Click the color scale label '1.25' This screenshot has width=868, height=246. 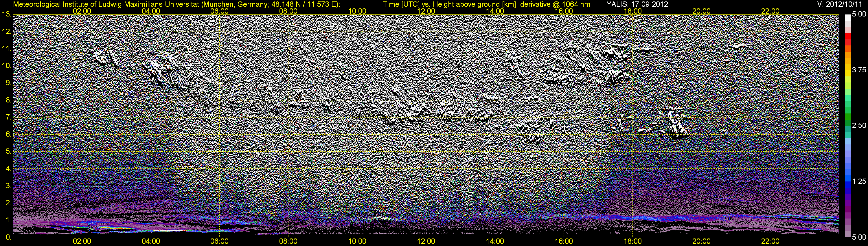click(x=859, y=181)
